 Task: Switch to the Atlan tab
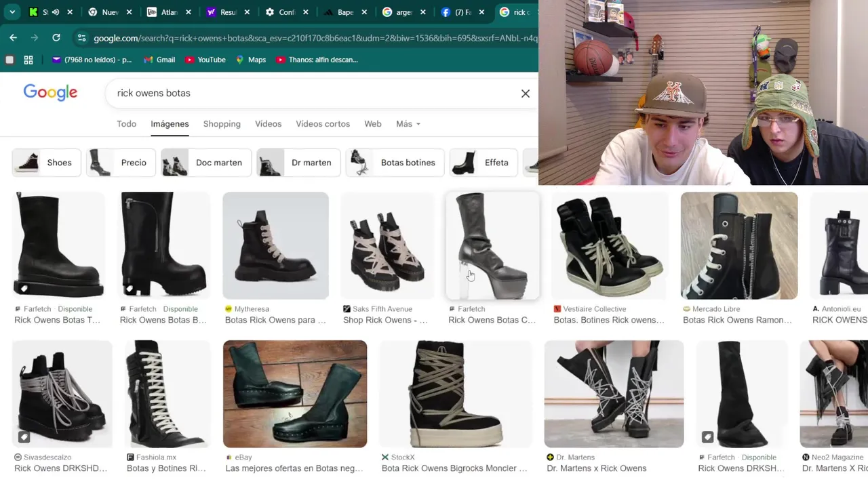pos(169,12)
